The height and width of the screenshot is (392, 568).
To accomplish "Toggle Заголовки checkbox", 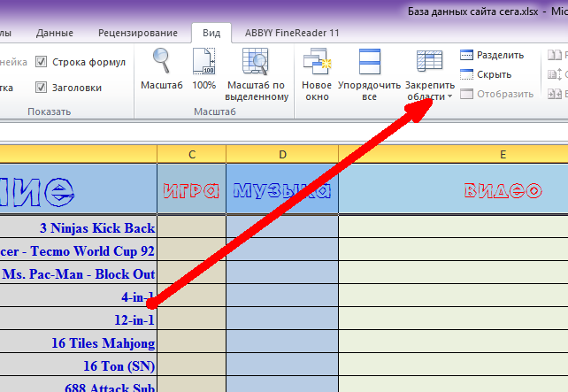I will click(41, 88).
